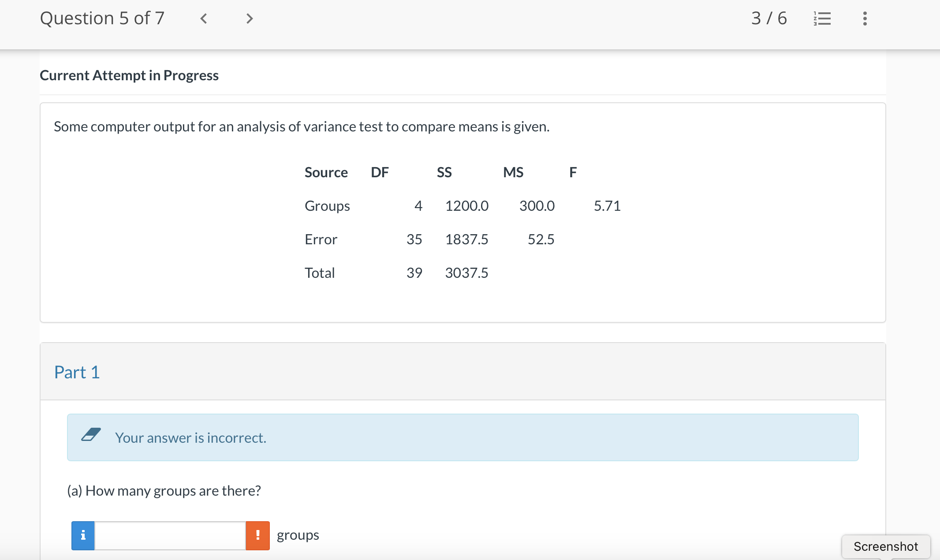Go to the previous question arrow

click(x=204, y=19)
